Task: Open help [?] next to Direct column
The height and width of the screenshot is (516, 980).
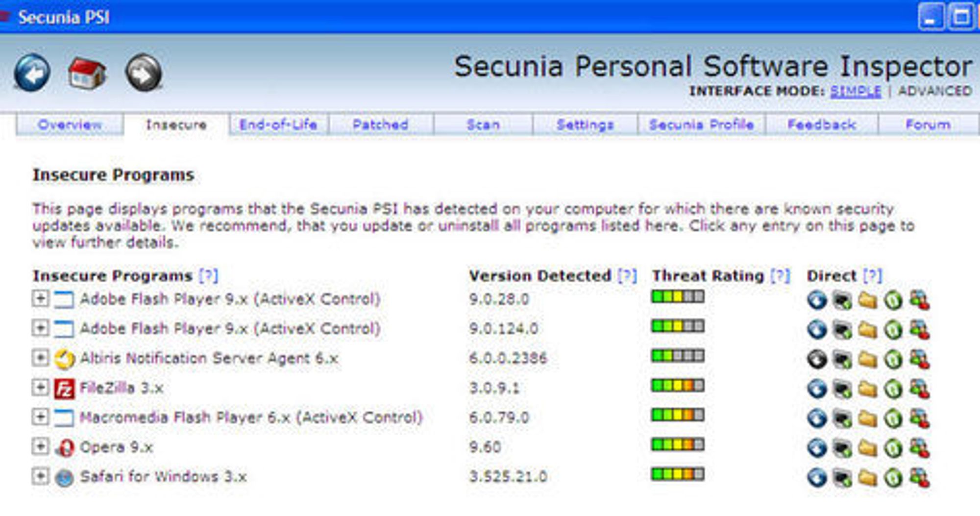Action: pos(872,276)
